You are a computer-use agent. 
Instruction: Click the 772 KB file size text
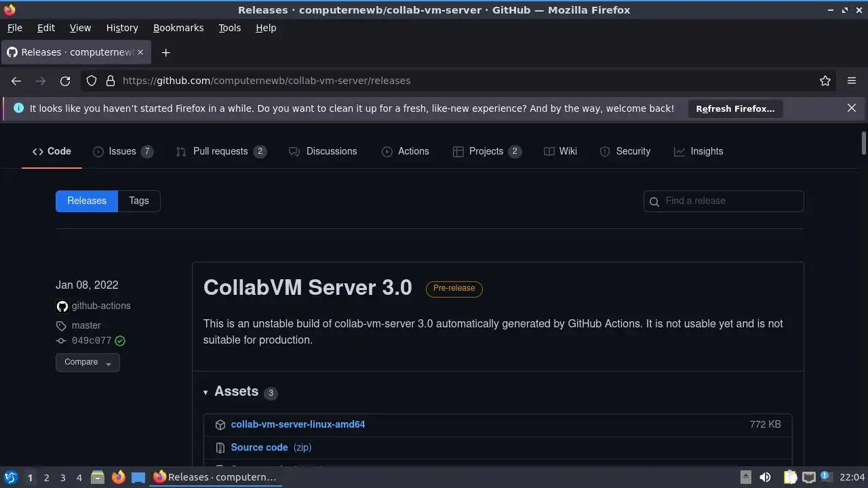pos(766,424)
